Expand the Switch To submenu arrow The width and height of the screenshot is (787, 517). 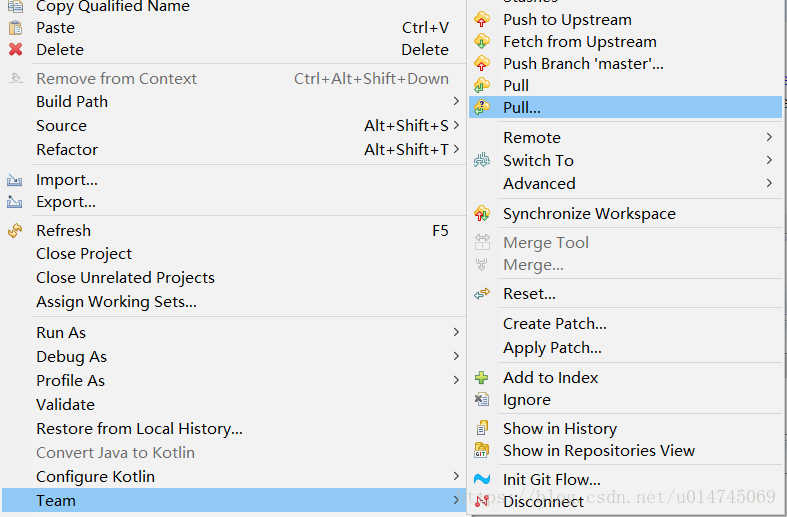coord(769,160)
